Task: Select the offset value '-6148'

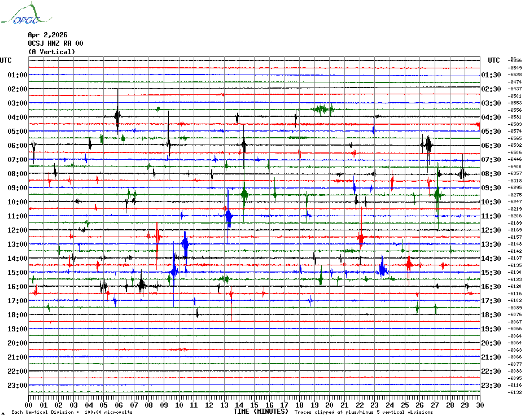Action: [x=515, y=244]
